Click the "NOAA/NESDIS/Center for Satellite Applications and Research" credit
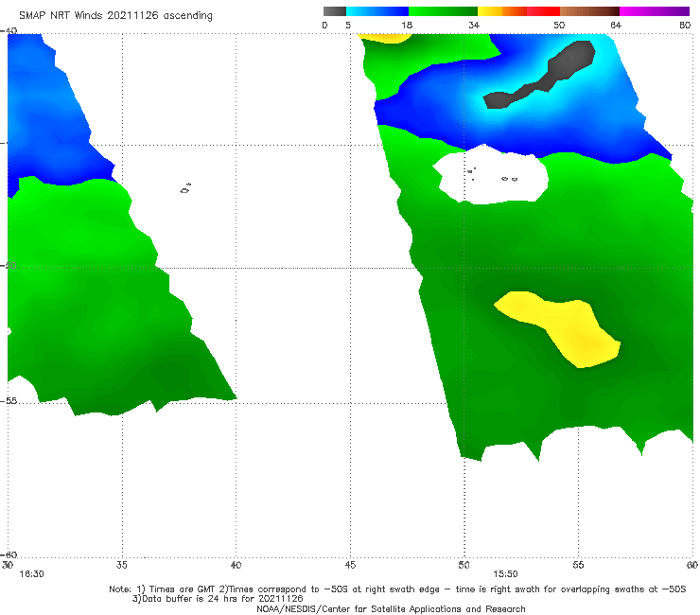The image size is (700, 615). coord(391,609)
